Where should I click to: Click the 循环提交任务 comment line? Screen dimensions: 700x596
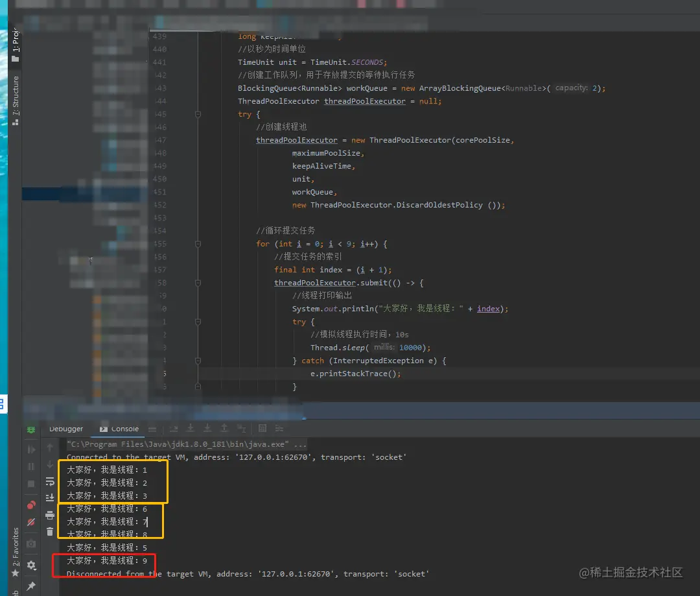click(x=286, y=230)
